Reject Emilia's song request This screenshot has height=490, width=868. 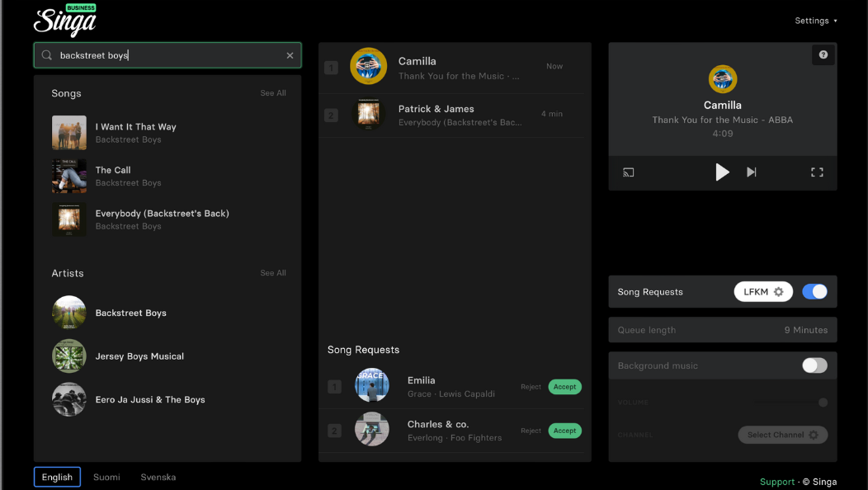(x=531, y=387)
